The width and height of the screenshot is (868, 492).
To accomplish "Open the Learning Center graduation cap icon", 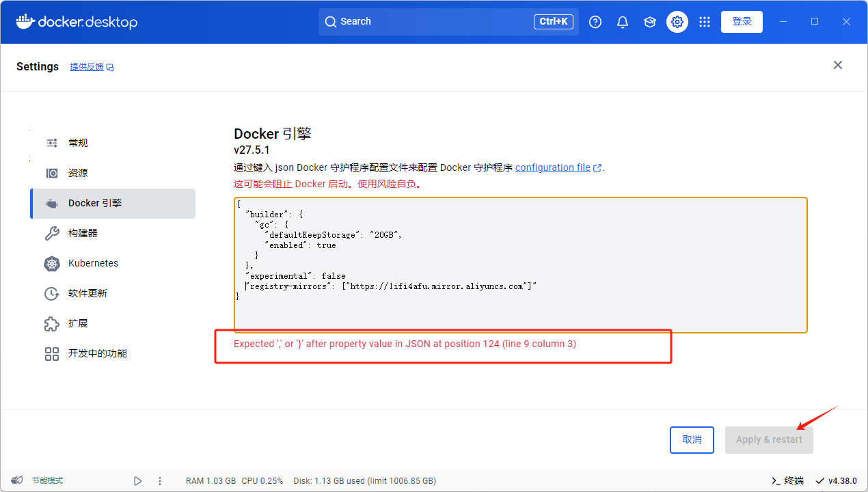I will tap(650, 22).
